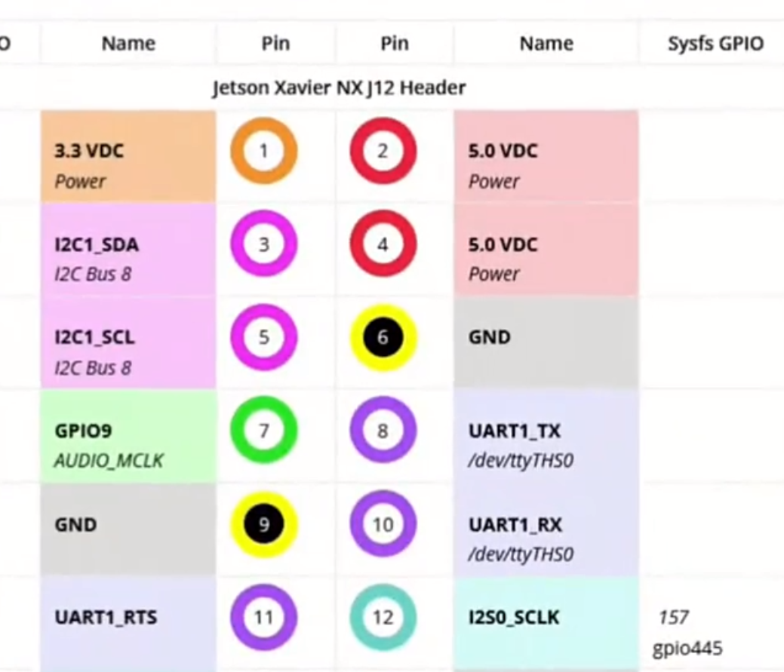
Task: Click /dev/ttyTHS0 under UART1_RX
Action: [521, 554]
